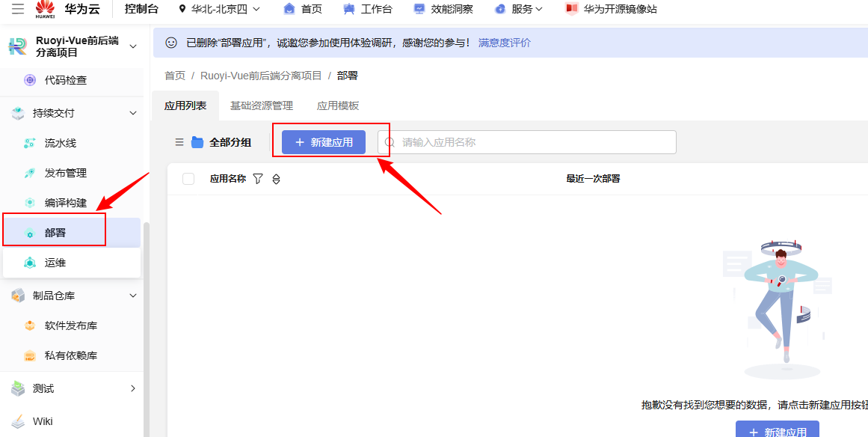
Task: Click the 运维 icon in sidebar
Action: pyautogui.click(x=30, y=263)
